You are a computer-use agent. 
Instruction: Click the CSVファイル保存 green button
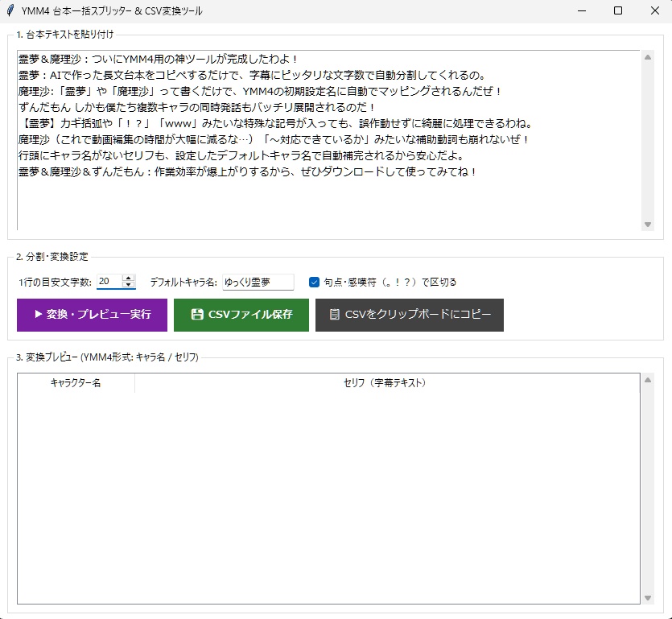point(241,315)
